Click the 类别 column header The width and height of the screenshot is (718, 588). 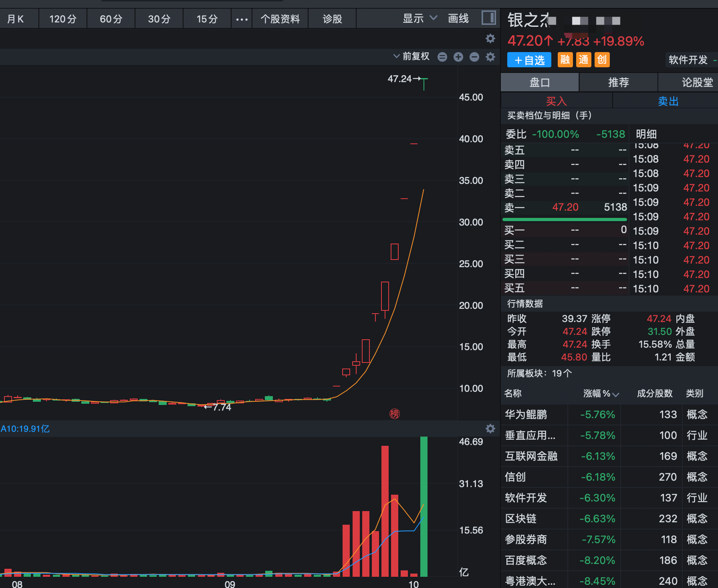694,393
